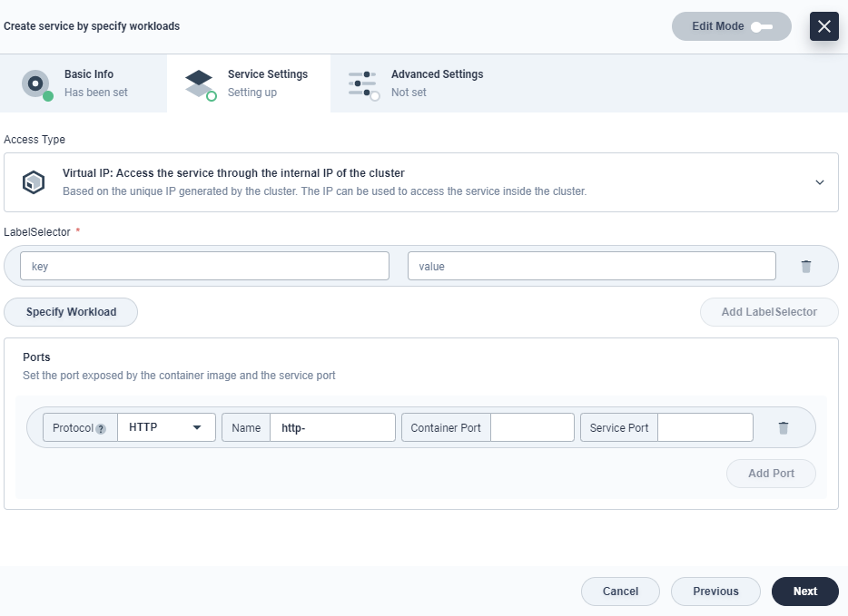
Task: Delete the LabelSelector row with trash icon
Action: click(x=806, y=266)
